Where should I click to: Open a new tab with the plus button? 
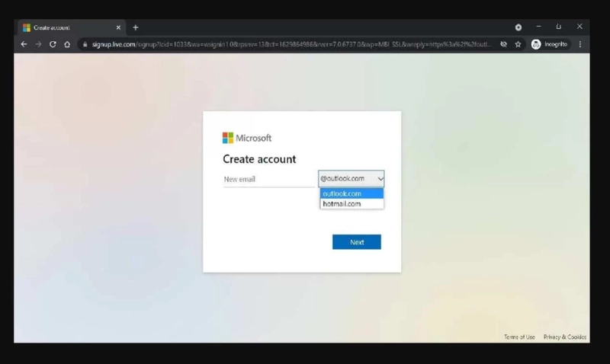pyautogui.click(x=136, y=27)
